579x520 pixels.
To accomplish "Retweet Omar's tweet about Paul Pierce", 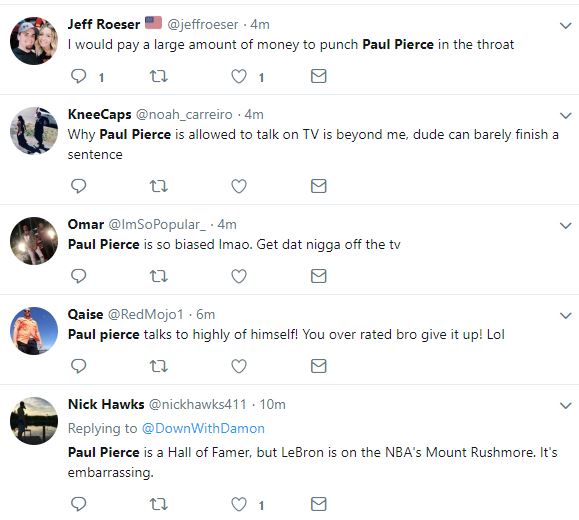I will pos(159,276).
